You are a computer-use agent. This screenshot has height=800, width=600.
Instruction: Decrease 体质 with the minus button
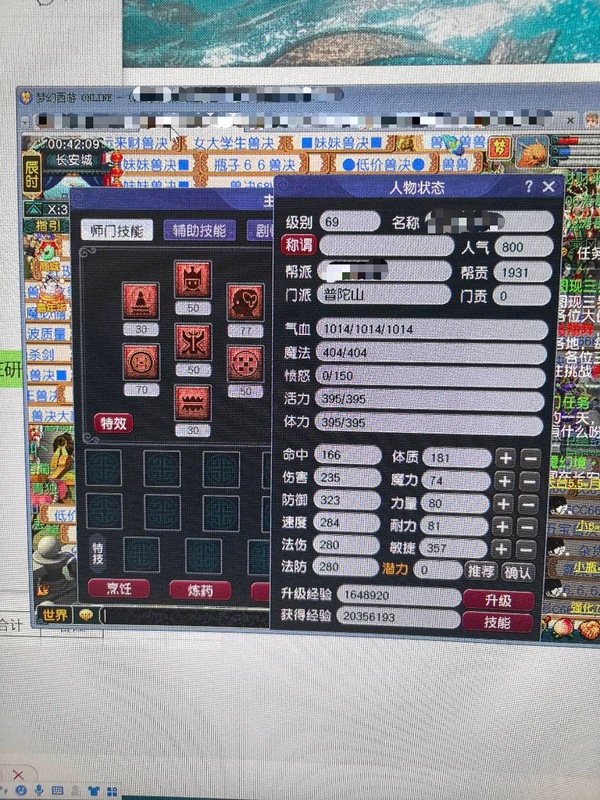pos(531,459)
